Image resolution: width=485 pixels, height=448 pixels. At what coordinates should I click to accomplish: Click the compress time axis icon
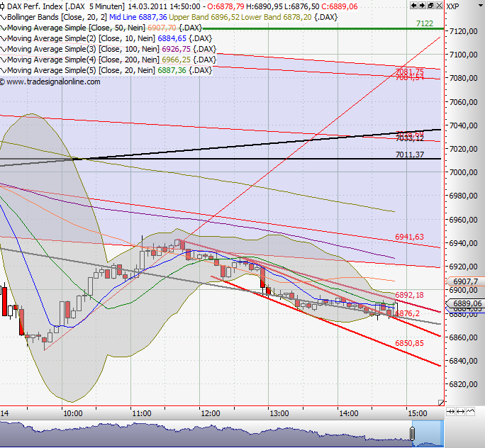(x=451, y=412)
